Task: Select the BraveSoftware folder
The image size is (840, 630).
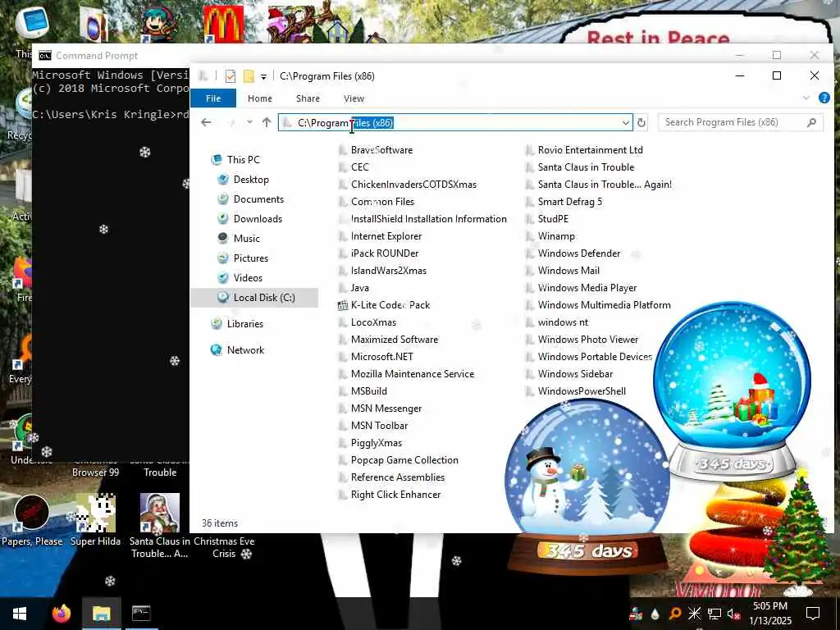Action: (x=381, y=150)
